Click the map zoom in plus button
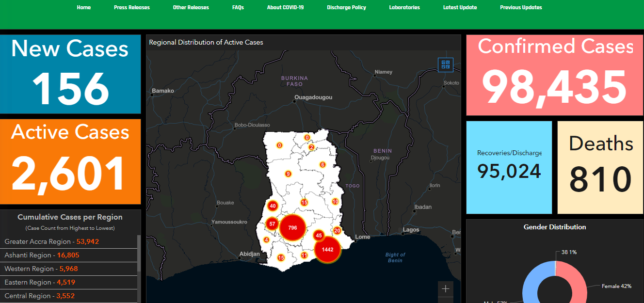This screenshot has width=644, height=303. (445, 289)
